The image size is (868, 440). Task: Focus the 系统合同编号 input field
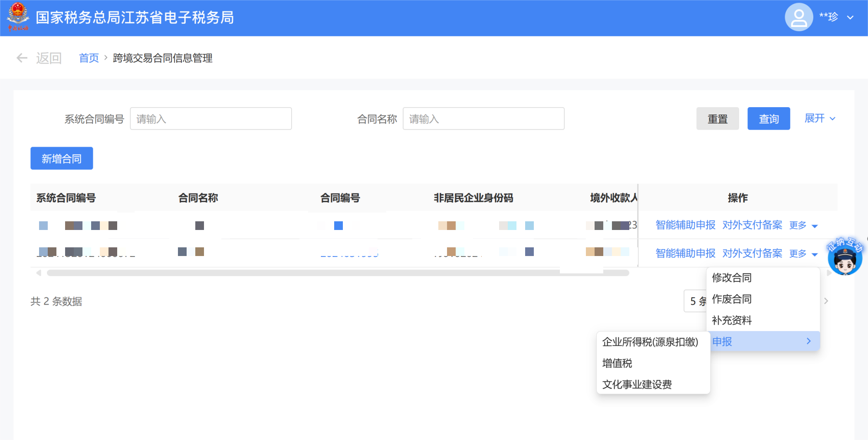pyautogui.click(x=210, y=119)
